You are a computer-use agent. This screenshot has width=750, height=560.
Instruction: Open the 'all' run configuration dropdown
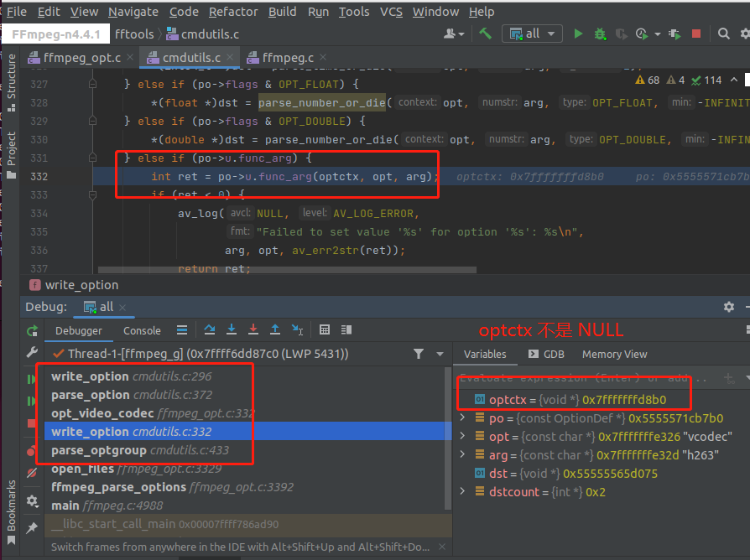pyautogui.click(x=532, y=34)
